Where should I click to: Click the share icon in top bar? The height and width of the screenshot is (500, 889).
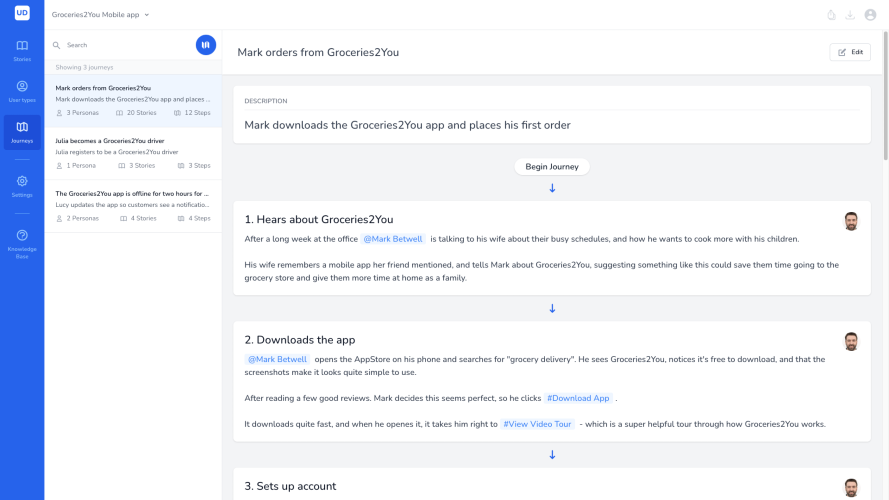point(831,15)
